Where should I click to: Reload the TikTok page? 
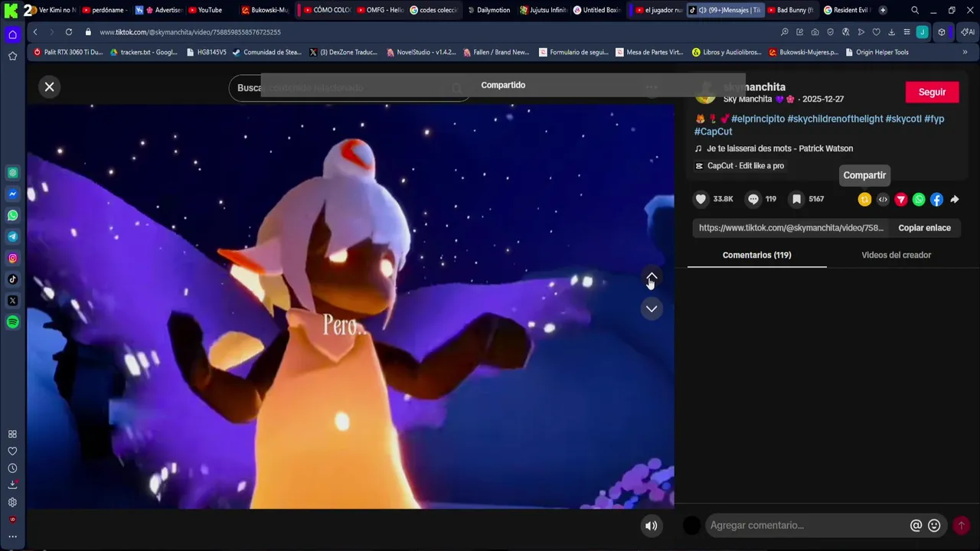click(x=68, y=32)
